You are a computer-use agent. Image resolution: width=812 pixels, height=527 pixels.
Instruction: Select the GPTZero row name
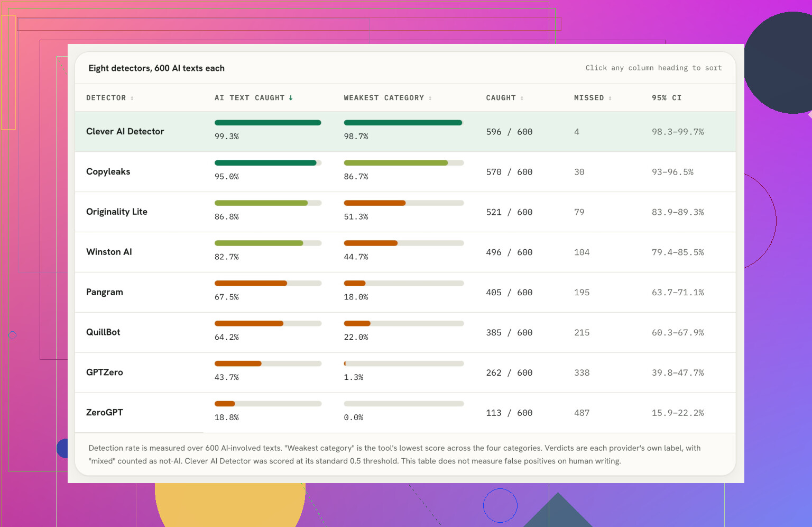(105, 372)
